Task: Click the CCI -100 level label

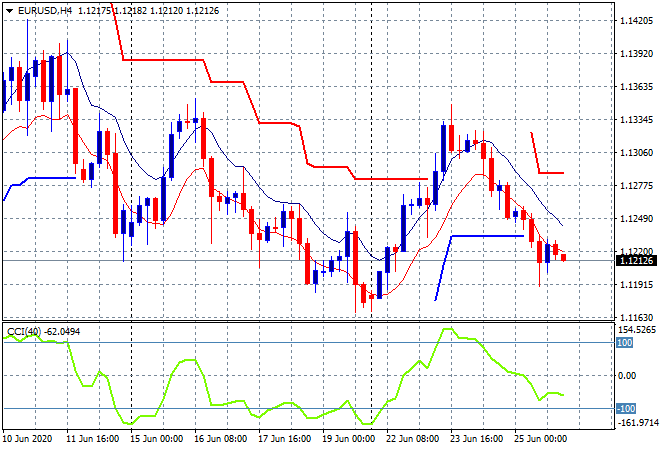Action: 626,408
